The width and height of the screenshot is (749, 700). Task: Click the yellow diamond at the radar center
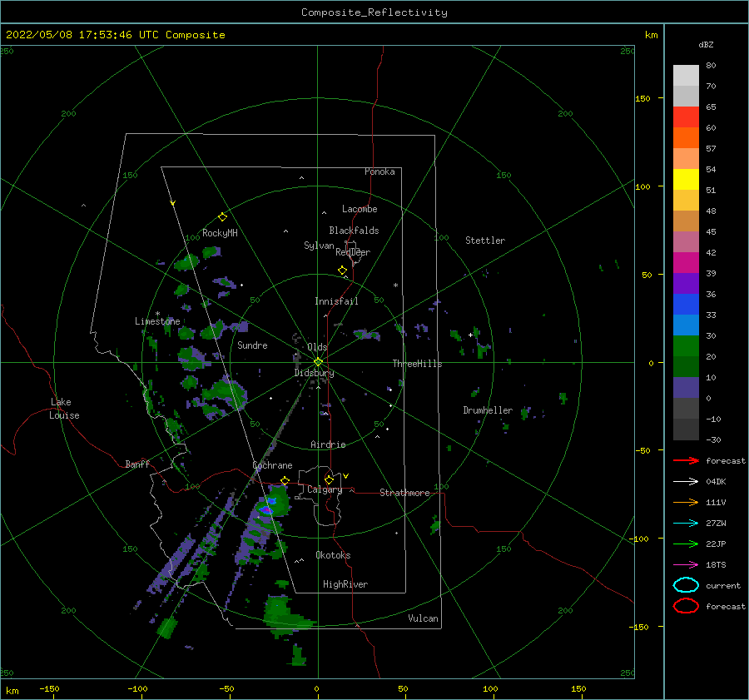coord(318,362)
